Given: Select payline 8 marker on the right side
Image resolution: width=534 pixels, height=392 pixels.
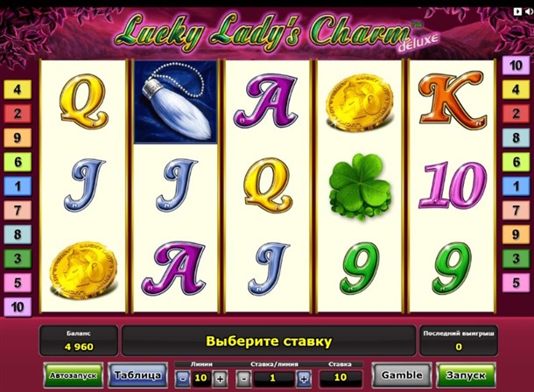Looking at the screenshot, I should click(516, 138).
